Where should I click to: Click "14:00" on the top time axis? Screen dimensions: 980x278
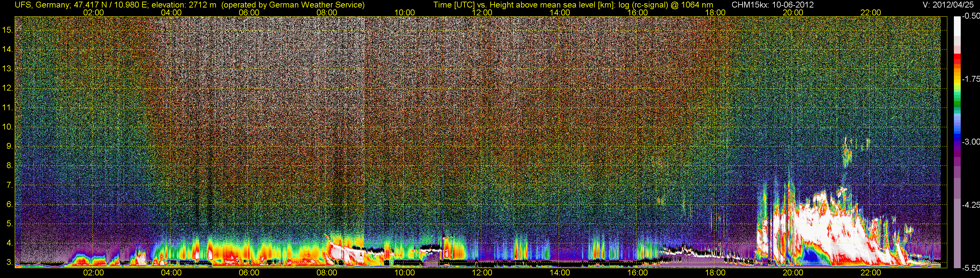[x=560, y=12]
